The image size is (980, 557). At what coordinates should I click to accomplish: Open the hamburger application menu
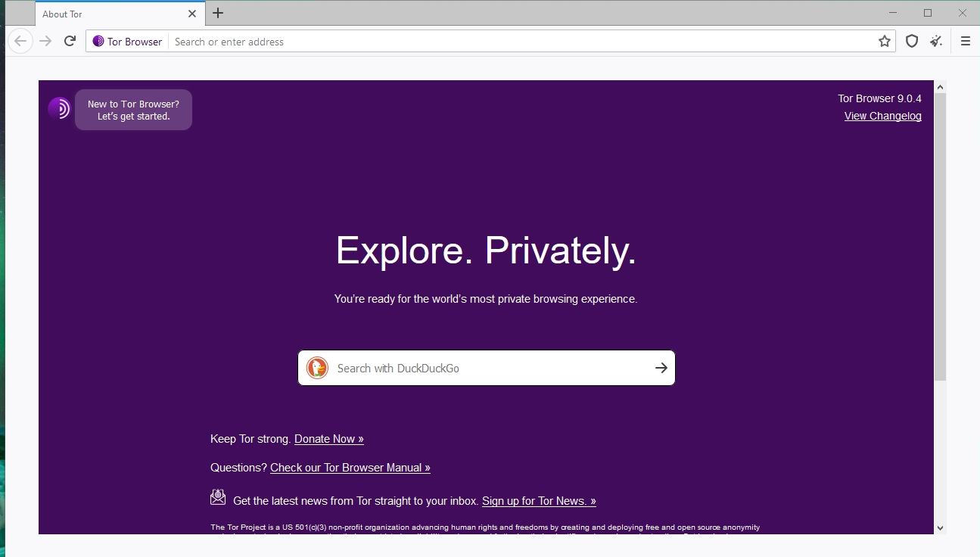click(966, 42)
